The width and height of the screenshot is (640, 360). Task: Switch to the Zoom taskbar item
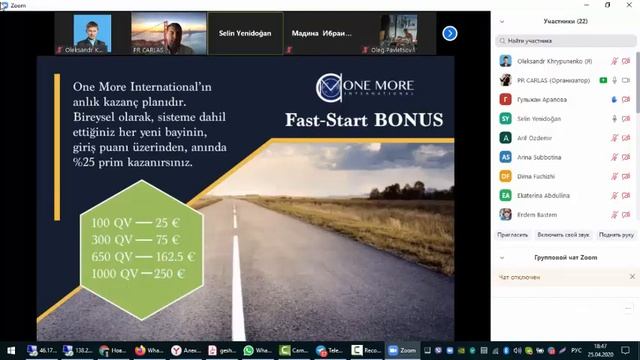[402, 350]
